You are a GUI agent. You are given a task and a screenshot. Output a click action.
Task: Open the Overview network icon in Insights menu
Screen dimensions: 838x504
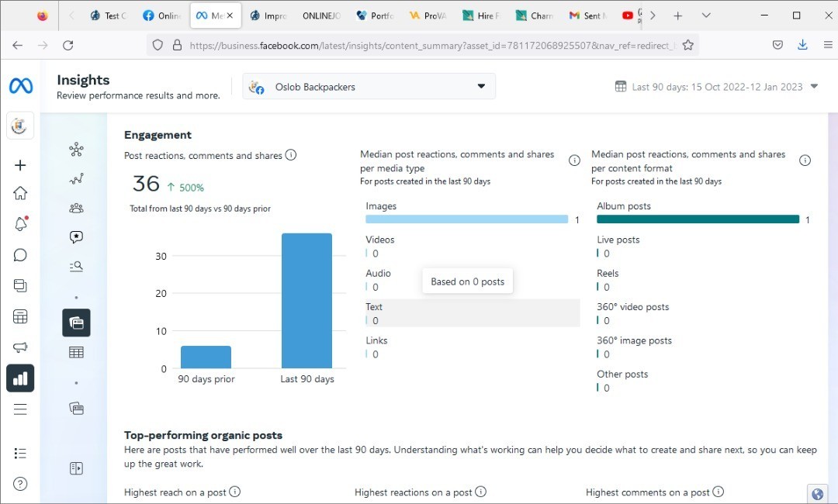tap(76, 150)
